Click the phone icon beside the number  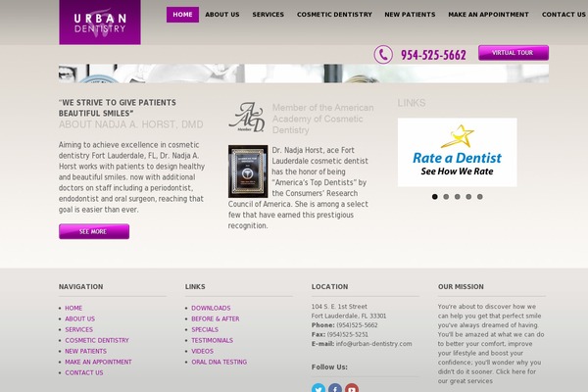coord(383,55)
